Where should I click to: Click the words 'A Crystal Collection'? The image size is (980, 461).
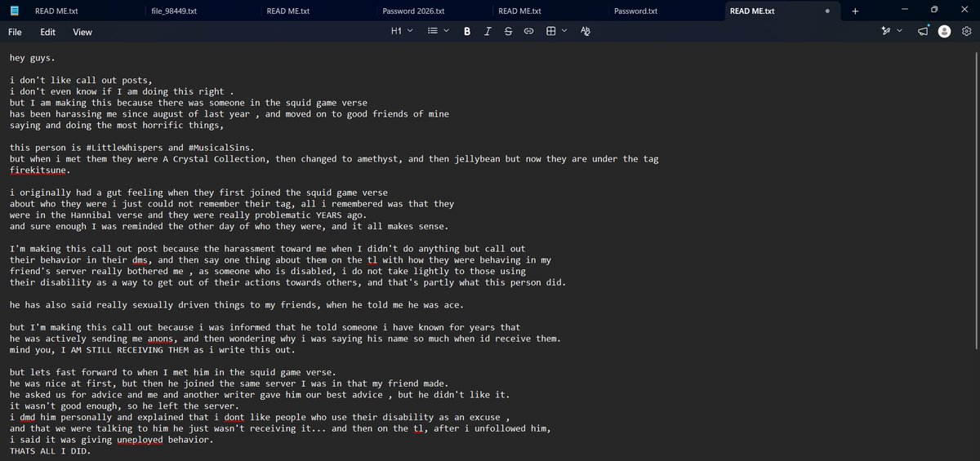tap(211, 159)
